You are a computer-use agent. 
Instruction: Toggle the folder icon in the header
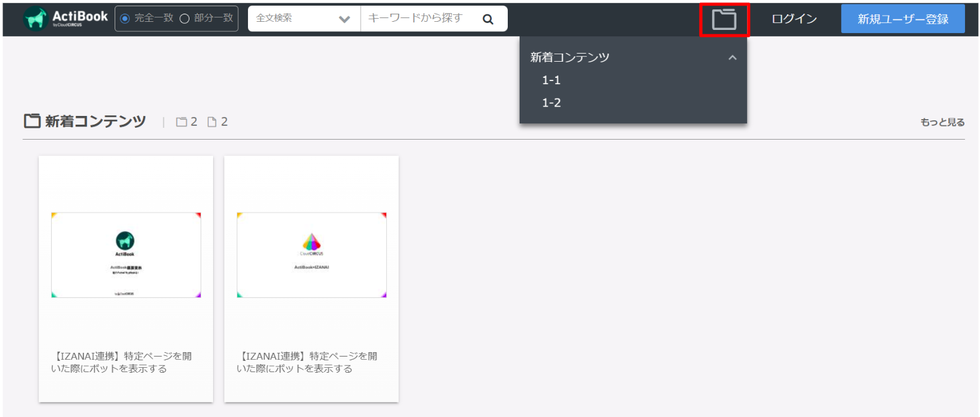[724, 19]
